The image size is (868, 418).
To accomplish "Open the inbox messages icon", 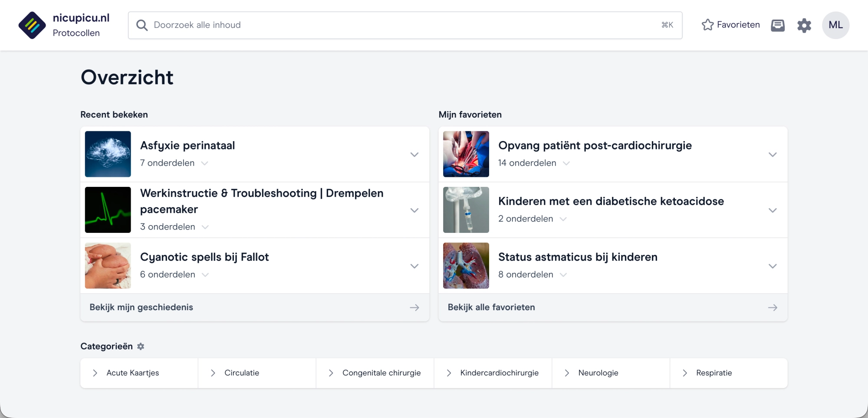I will 777,25.
